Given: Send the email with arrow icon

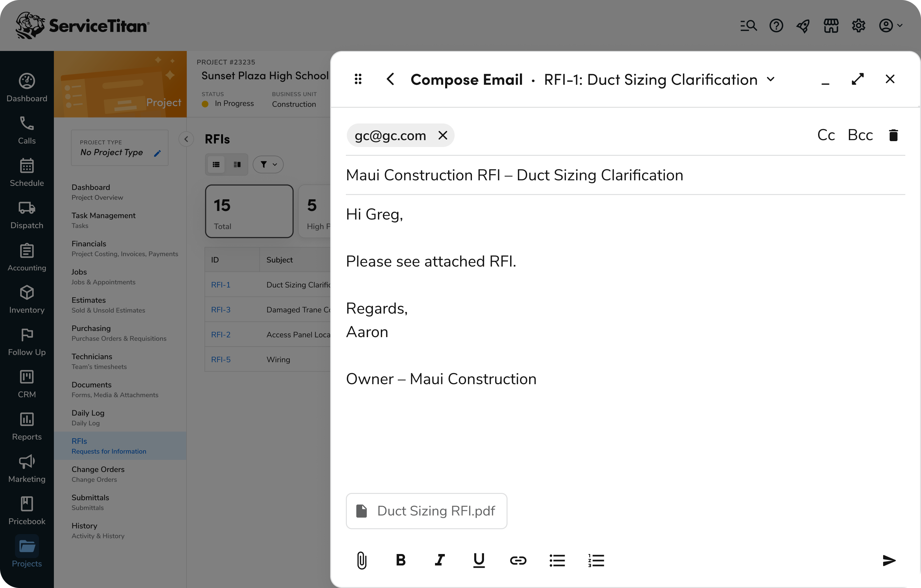Looking at the screenshot, I should [889, 561].
